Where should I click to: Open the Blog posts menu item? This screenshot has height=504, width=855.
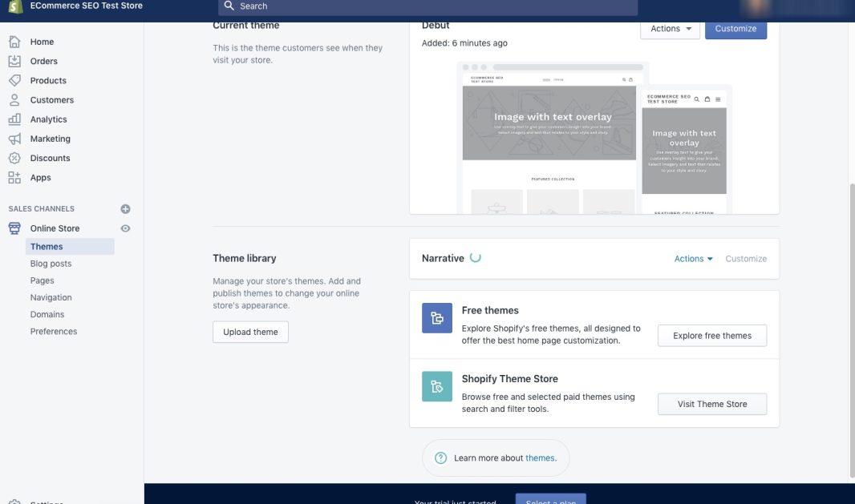click(x=51, y=264)
